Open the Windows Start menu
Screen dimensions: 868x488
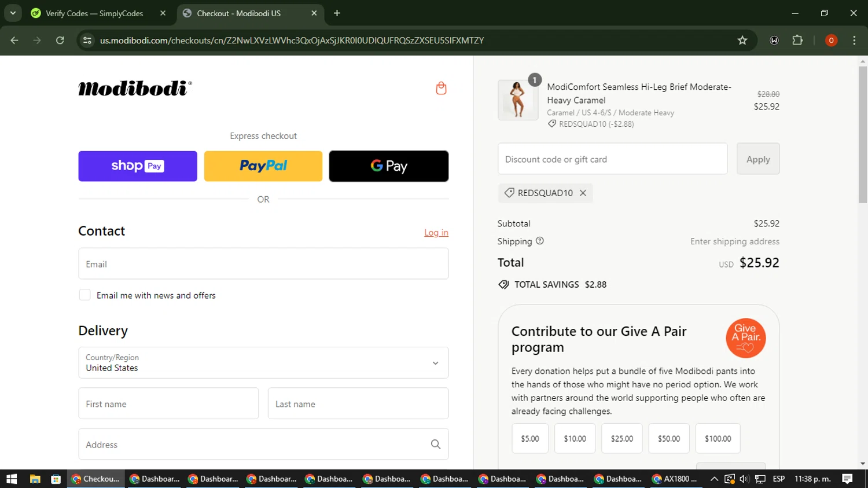click(x=12, y=479)
